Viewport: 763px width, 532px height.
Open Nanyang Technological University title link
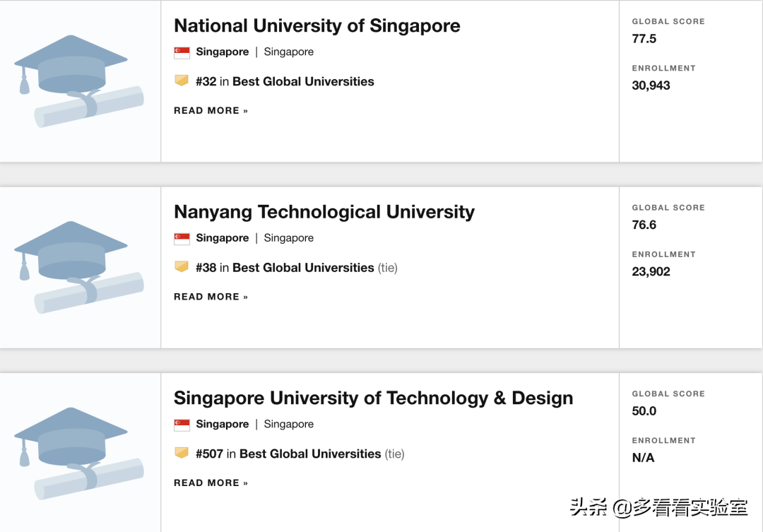(x=324, y=212)
